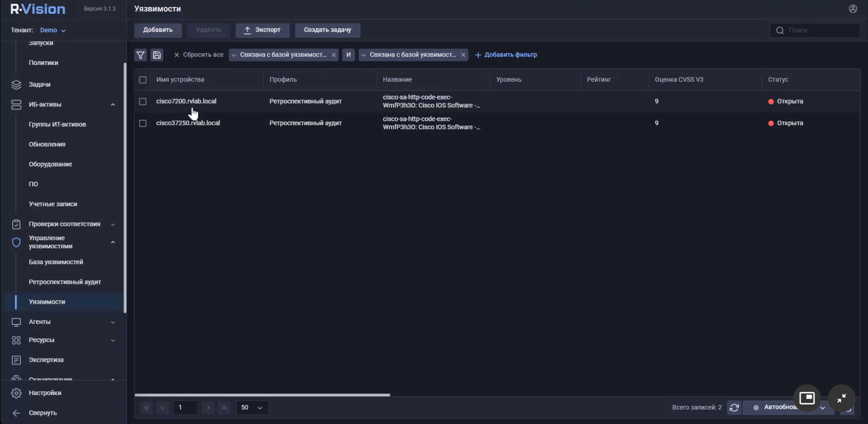Go to Ретроспективный аудит in sidebar
The height and width of the screenshot is (424, 868).
point(65,282)
